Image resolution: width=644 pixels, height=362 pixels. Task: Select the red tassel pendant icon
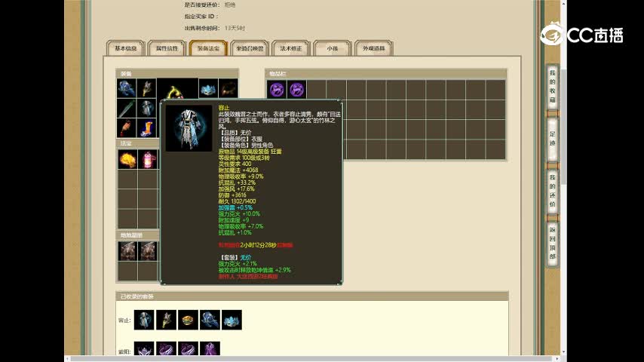[127, 128]
